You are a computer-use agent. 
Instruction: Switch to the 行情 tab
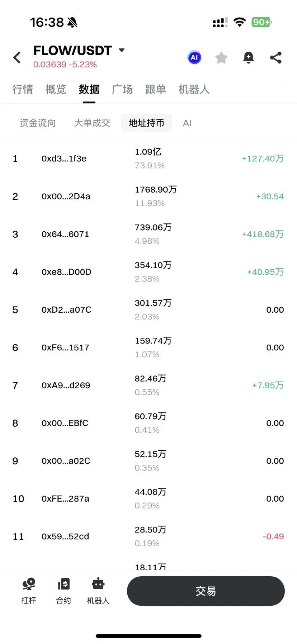coord(23,89)
